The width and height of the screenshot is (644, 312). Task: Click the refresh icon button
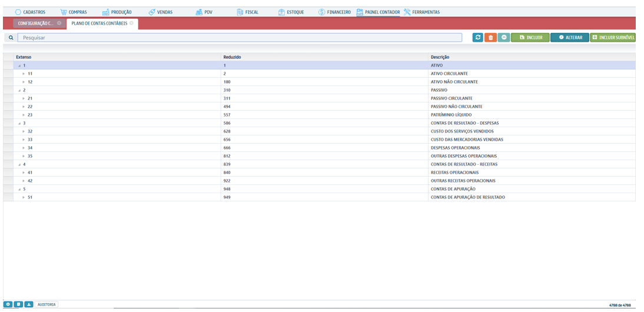pos(477,37)
